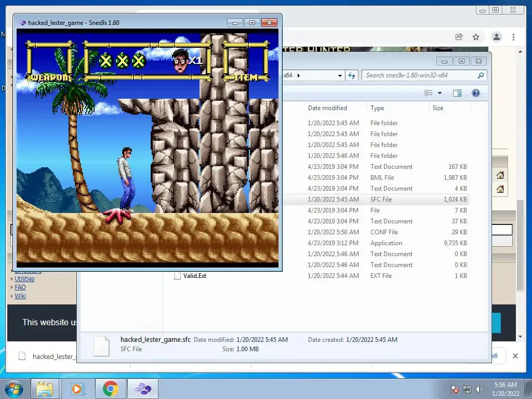Screen dimensions: 532x399
Task: Show the preview pane in Explorer
Action: coord(457,93)
